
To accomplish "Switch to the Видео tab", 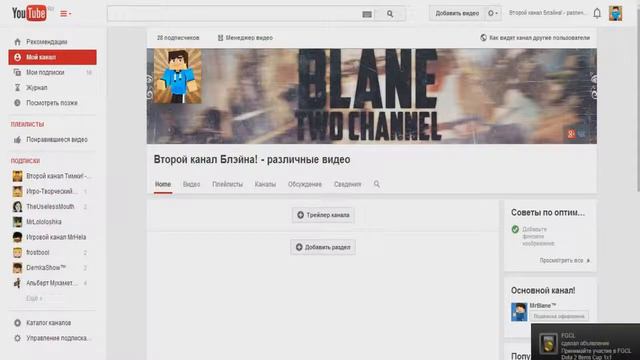I will click(191, 184).
